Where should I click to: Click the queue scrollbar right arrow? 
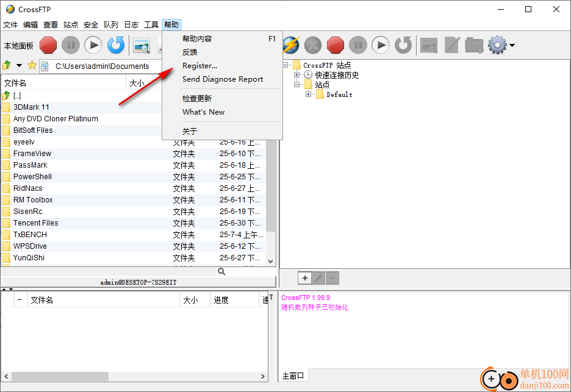click(x=263, y=376)
